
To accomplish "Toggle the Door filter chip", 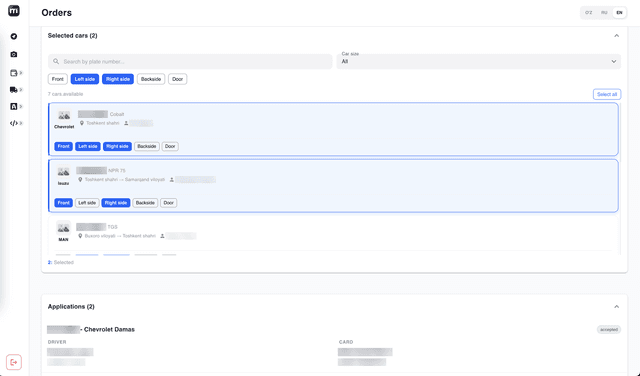I will point(178,79).
